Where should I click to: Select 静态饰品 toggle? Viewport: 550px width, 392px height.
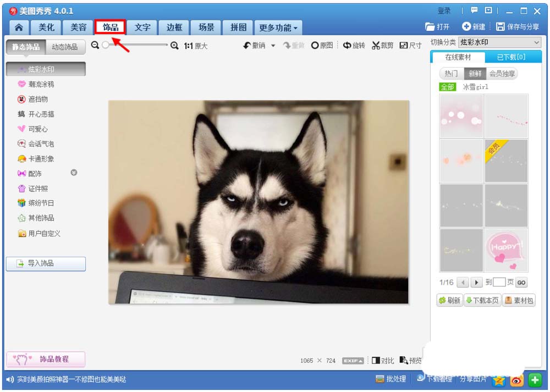pyautogui.click(x=26, y=47)
